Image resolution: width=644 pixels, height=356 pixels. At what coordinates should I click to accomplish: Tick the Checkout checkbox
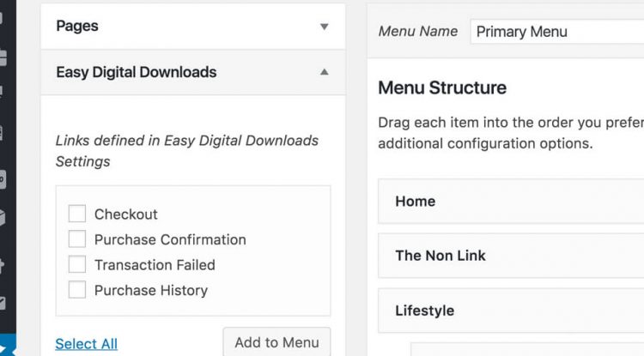[x=77, y=214]
